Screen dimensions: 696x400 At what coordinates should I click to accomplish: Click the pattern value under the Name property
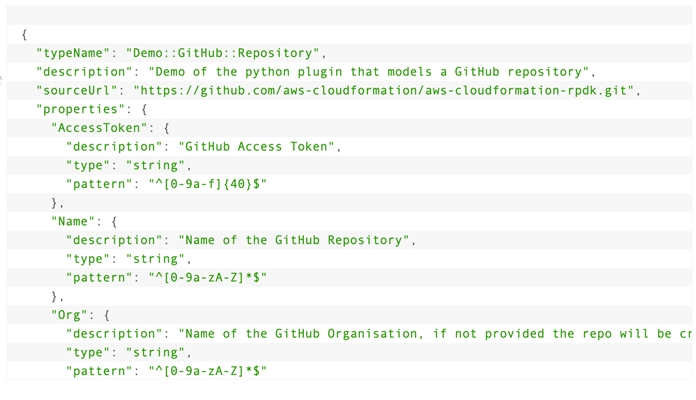point(208,278)
